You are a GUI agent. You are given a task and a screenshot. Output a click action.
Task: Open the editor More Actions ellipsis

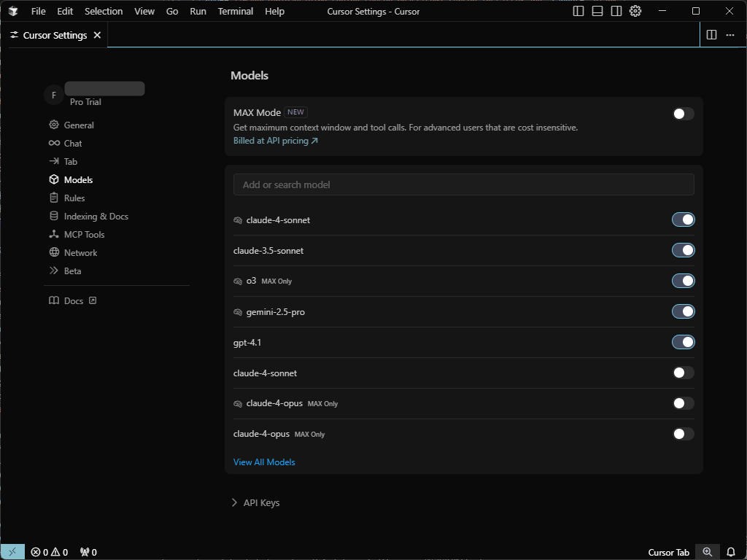(730, 35)
